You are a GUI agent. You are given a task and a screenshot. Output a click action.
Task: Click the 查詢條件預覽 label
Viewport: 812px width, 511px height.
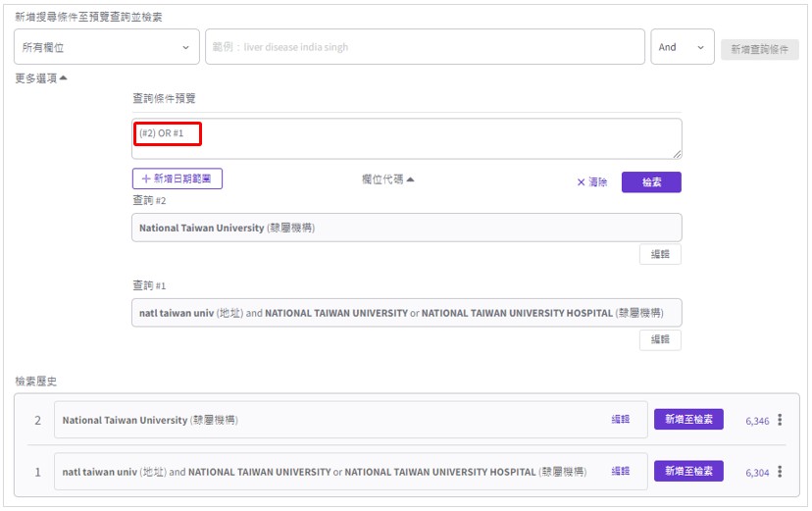point(164,98)
